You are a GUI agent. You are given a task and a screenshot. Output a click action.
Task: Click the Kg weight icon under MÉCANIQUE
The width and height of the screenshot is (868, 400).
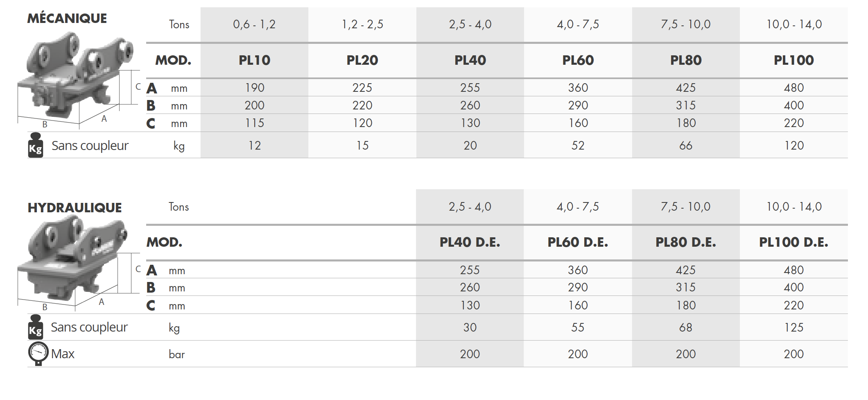coord(36,145)
